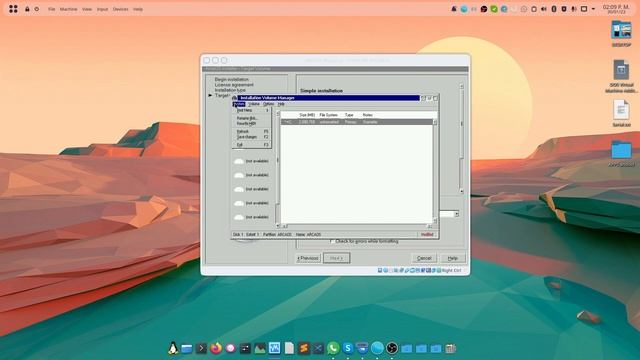Click the red Modified status indicator
The width and height of the screenshot is (640, 360).
(427, 235)
